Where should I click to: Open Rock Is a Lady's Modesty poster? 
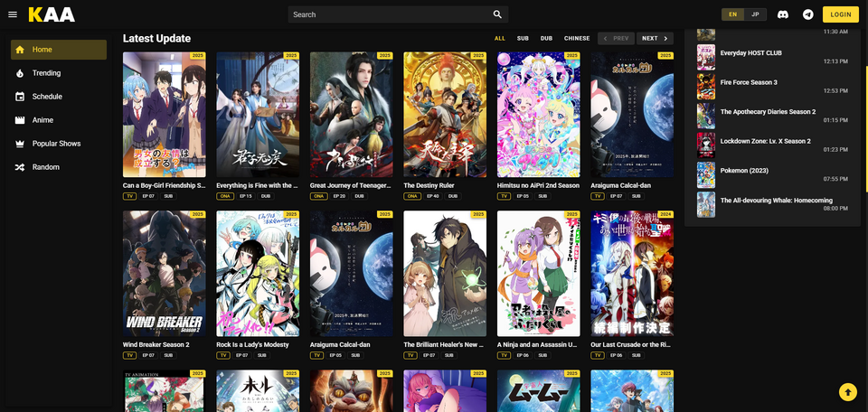pyautogui.click(x=258, y=273)
